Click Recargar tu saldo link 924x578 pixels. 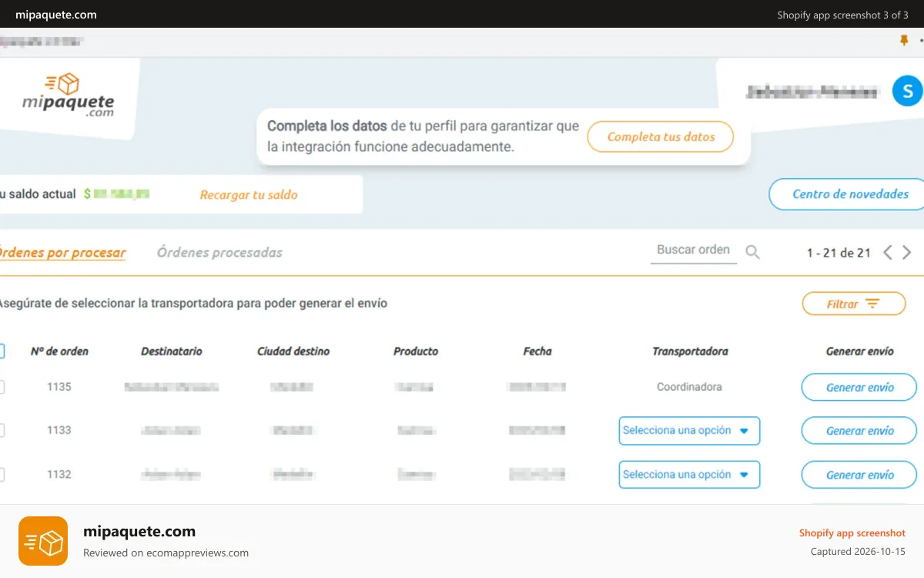tap(249, 195)
